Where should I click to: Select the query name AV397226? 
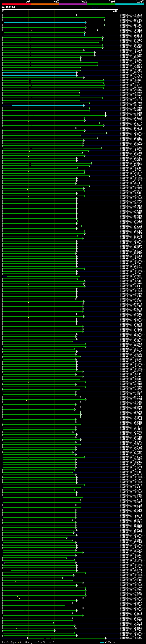(x=8, y=7)
